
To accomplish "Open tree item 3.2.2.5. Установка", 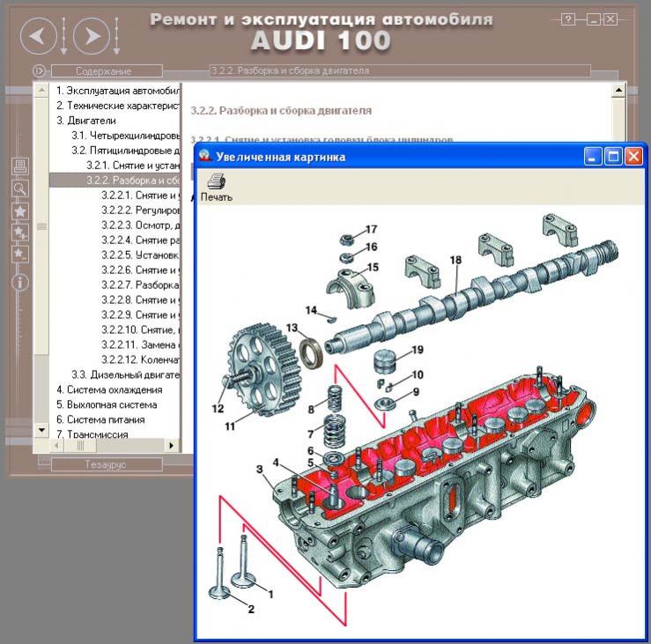I will click(x=140, y=255).
